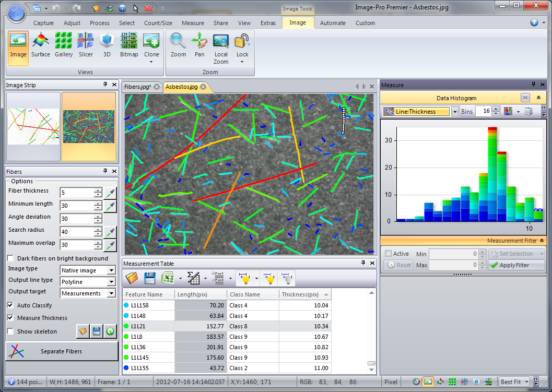Image resolution: width=552 pixels, height=392 pixels.
Task: Click the save icon in Measurement Table
Action: click(x=150, y=278)
